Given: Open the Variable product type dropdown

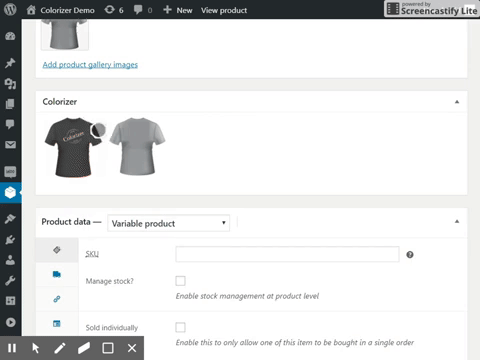Looking at the screenshot, I should tap(168, 223).
